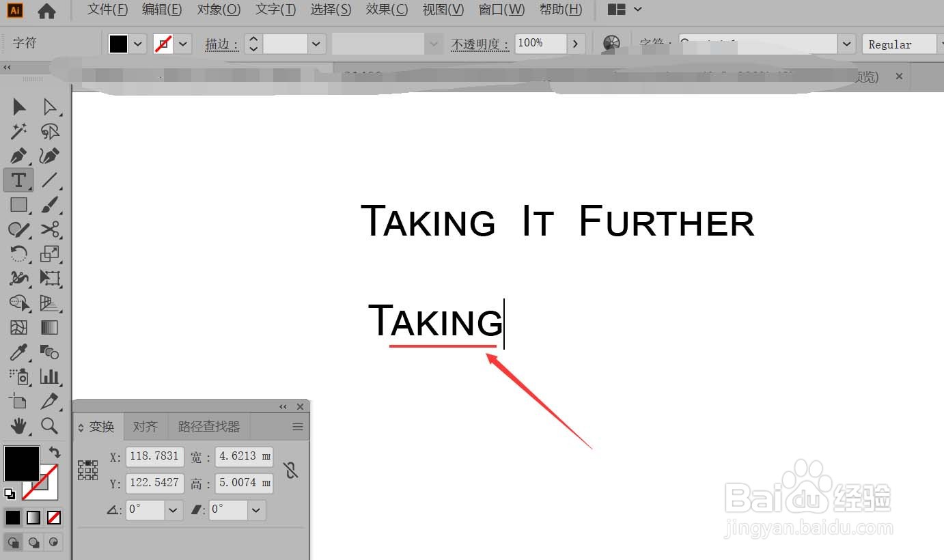Open the rotate angle dropdown
Screen dimensions: 944x560
pos(173,509)
